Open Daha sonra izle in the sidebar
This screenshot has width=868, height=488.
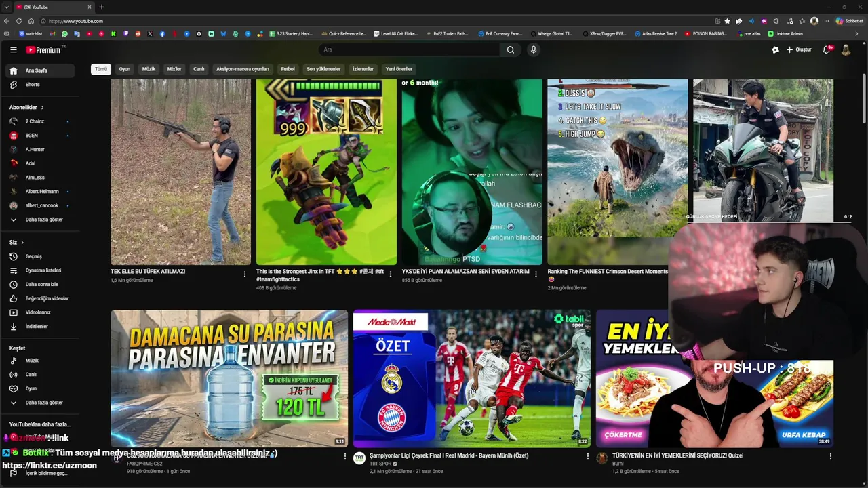[x=41, y=285]
